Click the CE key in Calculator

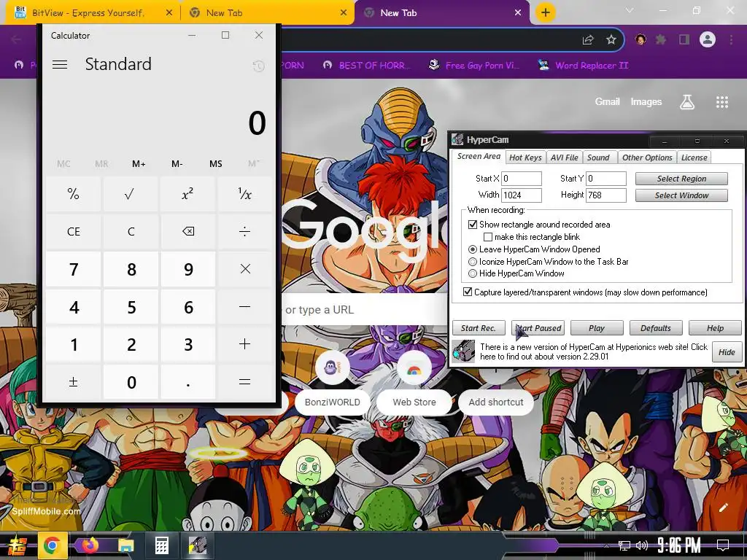click(74, 231)
